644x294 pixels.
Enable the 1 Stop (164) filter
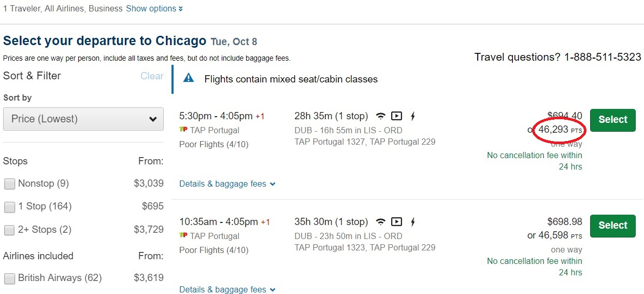pyautogui.click(x=9, y=207)
